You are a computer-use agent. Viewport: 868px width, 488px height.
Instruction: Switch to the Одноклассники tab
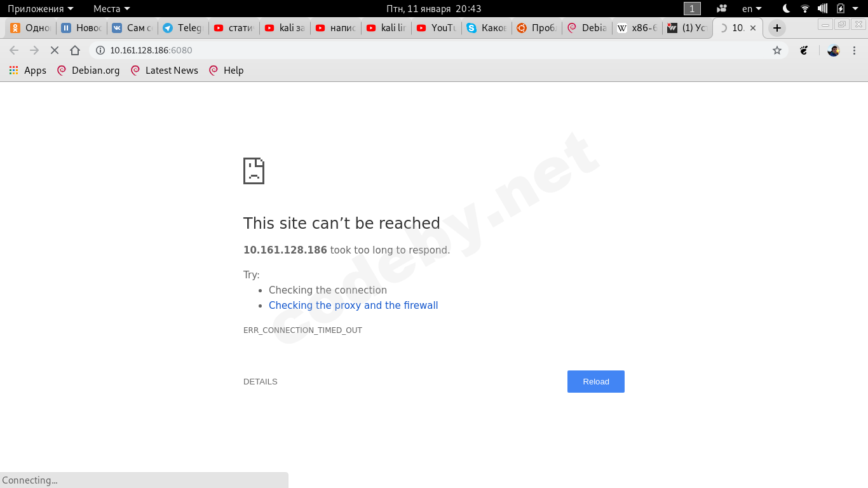31,28
